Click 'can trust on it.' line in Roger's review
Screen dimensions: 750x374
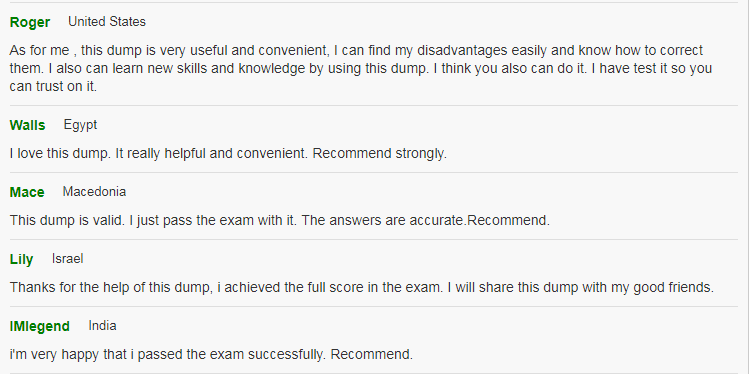53,87
